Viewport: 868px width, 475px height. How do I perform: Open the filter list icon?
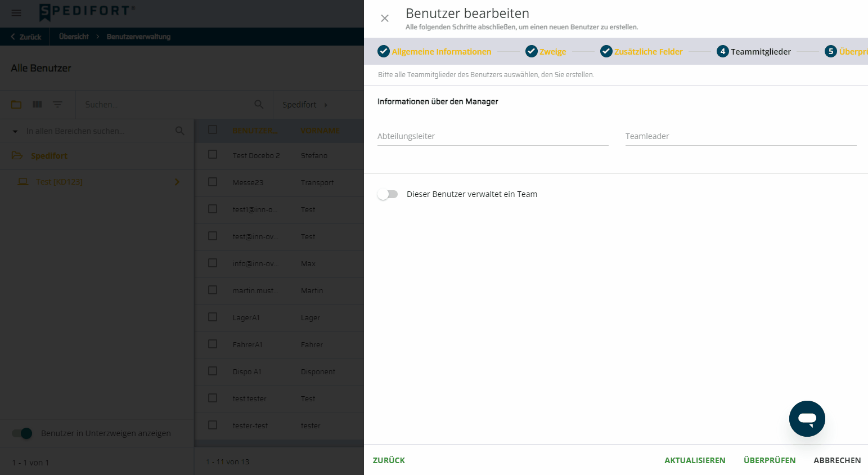(x=57, y=104)
